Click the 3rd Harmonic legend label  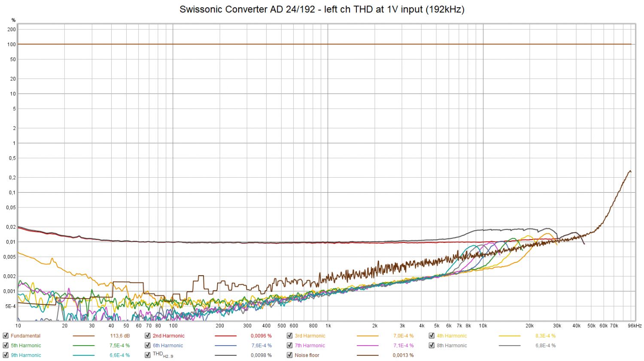point(310,336)
